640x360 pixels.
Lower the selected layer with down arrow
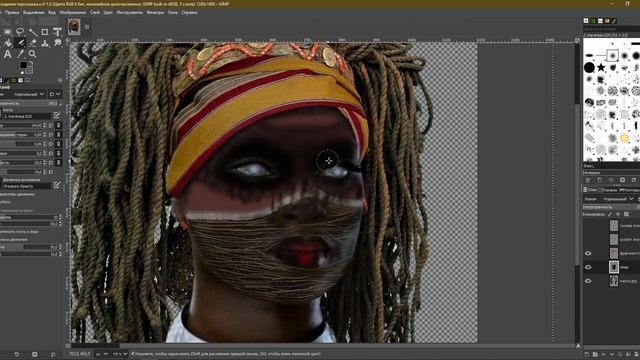pyautogui.click(x=611, y=354)
